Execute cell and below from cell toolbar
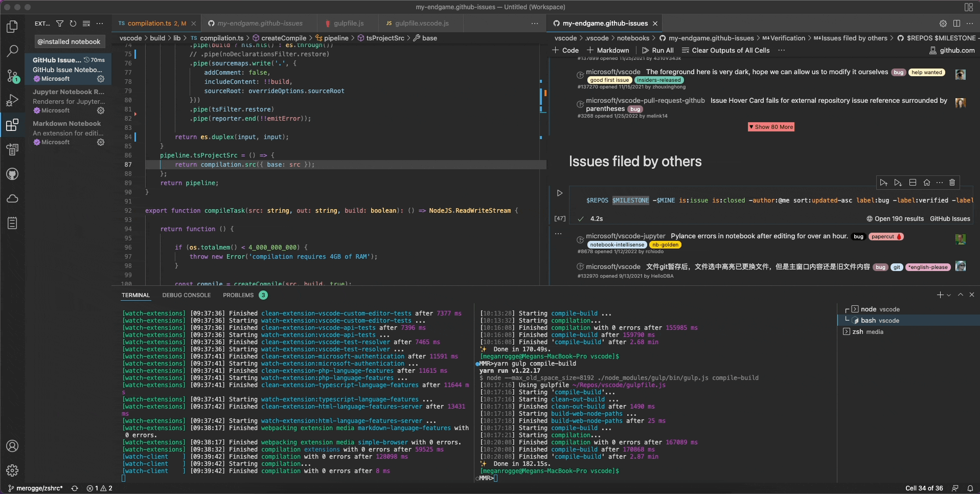980x494 pixels. point(898,183)
